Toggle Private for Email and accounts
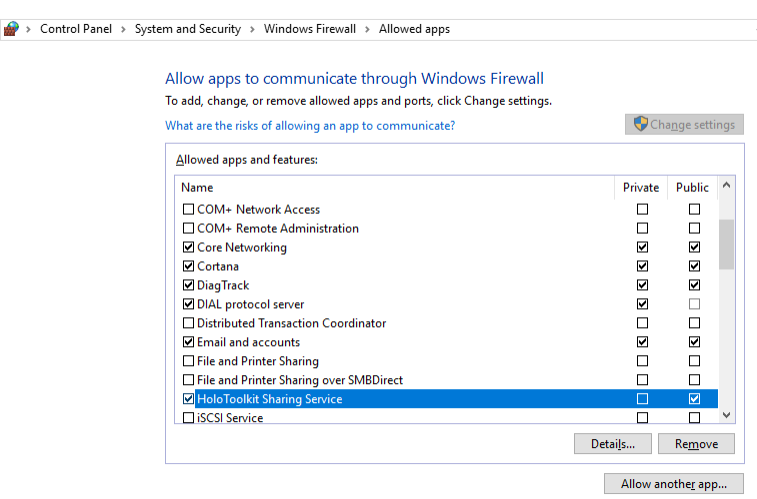This screenshot has width=757, height=499. [642, 342]
